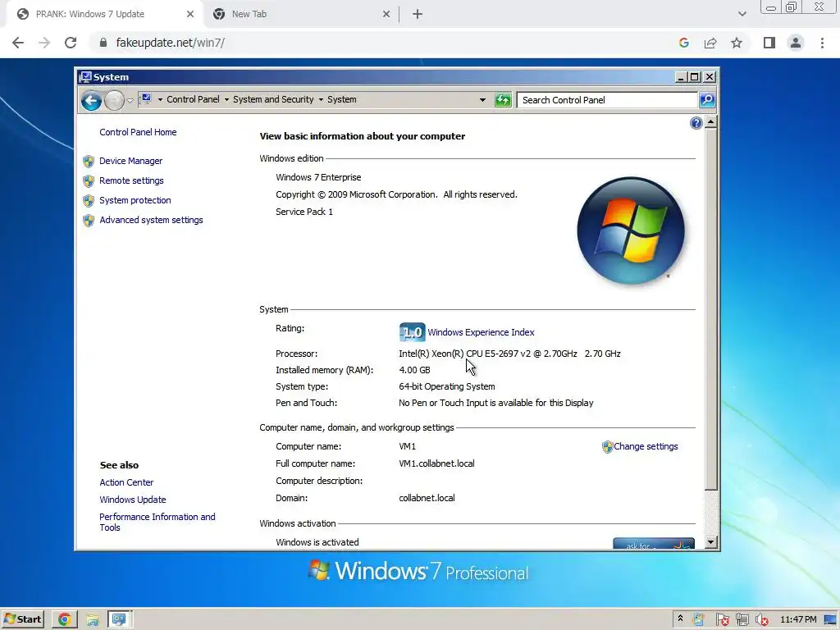Click Show desktop button at taskbar end
The width and height of the screenshot is (840, 630).
pos(831,620)
